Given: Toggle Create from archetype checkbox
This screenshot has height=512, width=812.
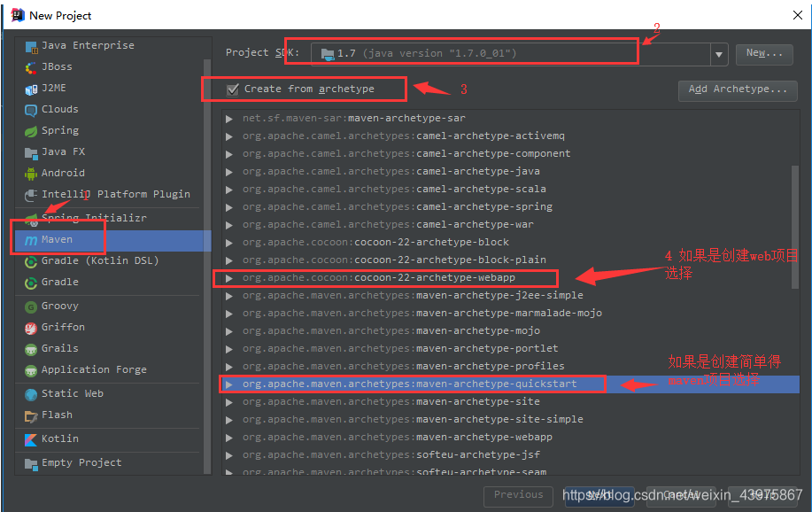Looking at the screenshot, I should [x=233, y=89].
